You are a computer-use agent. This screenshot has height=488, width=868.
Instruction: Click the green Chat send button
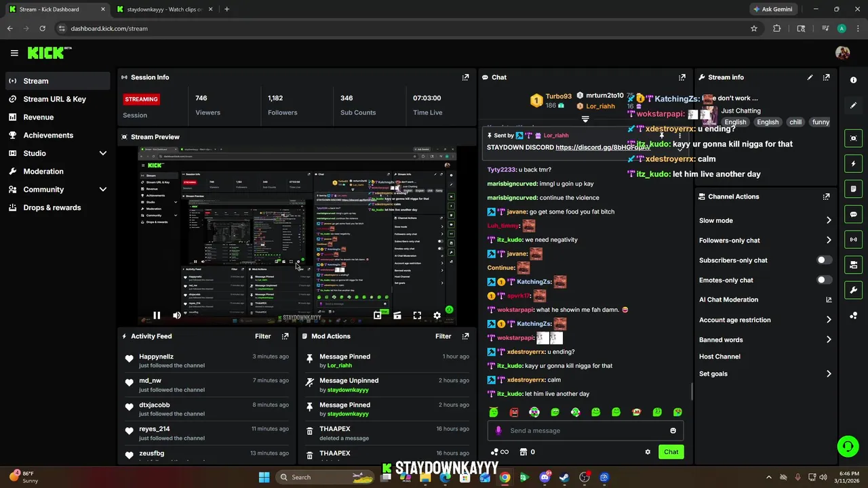(671, 452)
